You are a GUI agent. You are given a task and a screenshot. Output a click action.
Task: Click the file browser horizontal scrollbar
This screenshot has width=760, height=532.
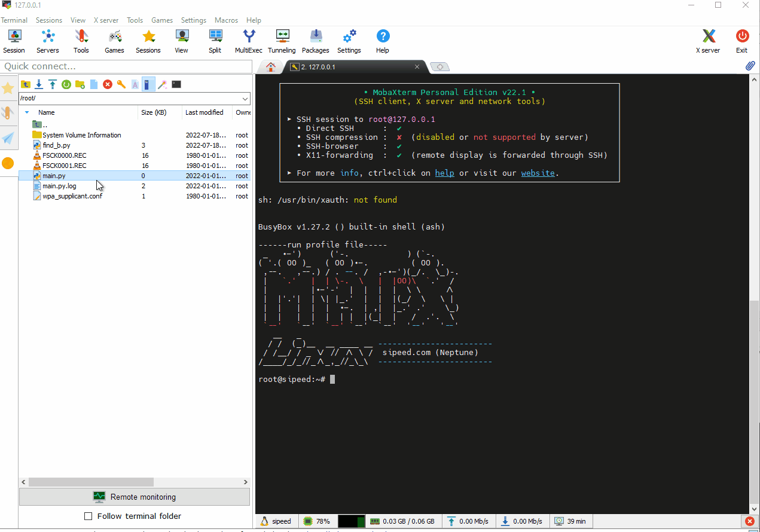click(91, 482)
